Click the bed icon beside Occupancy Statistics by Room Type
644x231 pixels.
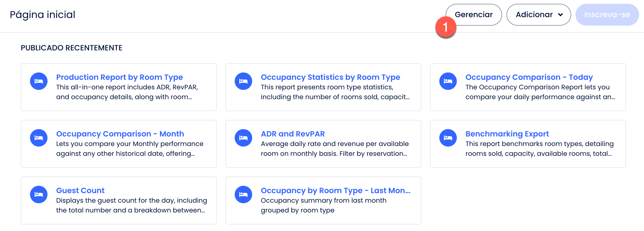(243, 81)
